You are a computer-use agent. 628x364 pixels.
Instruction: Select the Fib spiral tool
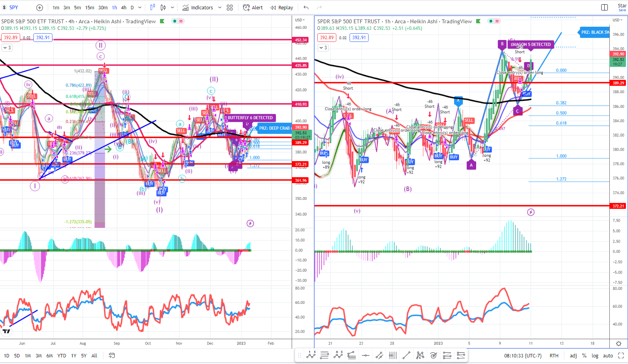[434, 355]
